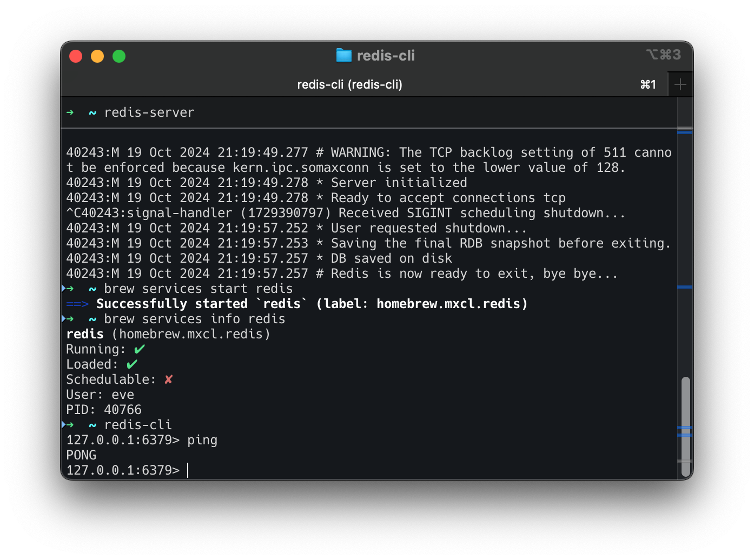Viewport: 754px width, 560px height.
Task: Click the 'DB saved on disk' line
Action: 259,258
